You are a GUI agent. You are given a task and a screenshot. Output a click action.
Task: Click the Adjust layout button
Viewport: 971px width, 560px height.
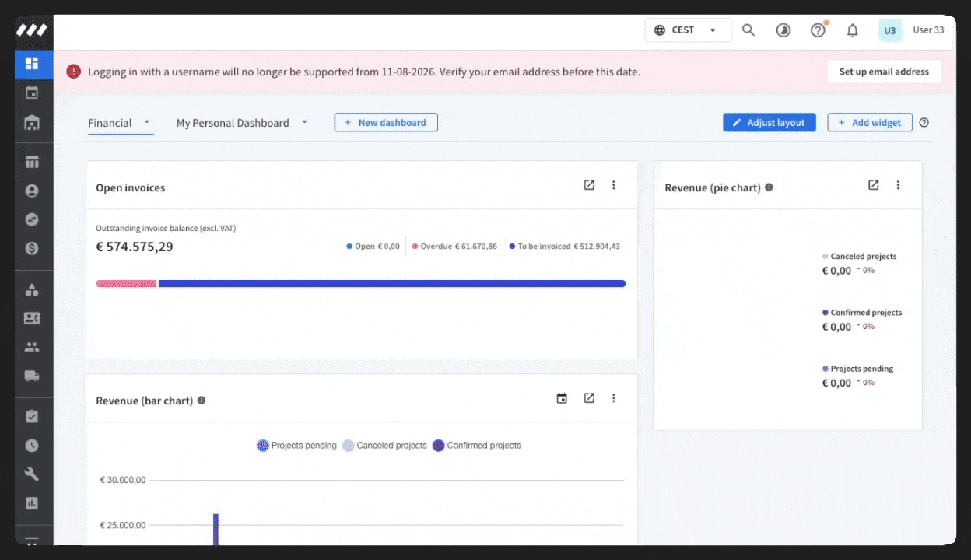click(769, 122)
